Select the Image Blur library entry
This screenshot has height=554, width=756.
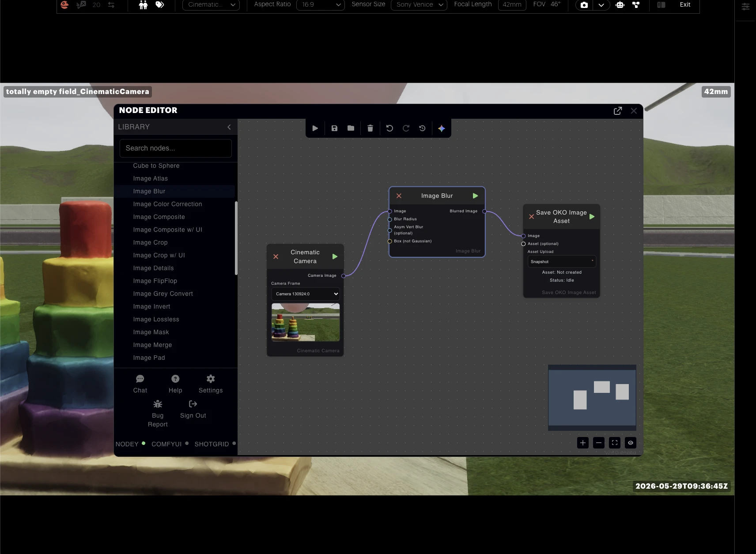click(149, 192)
